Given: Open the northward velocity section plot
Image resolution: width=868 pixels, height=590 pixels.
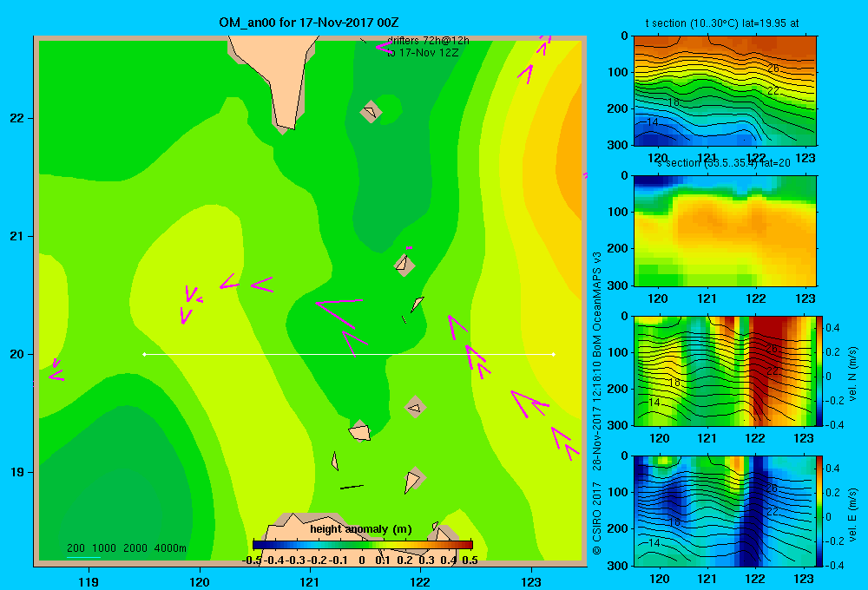Looking at the screenshot, I should click(x=725, y=370).
